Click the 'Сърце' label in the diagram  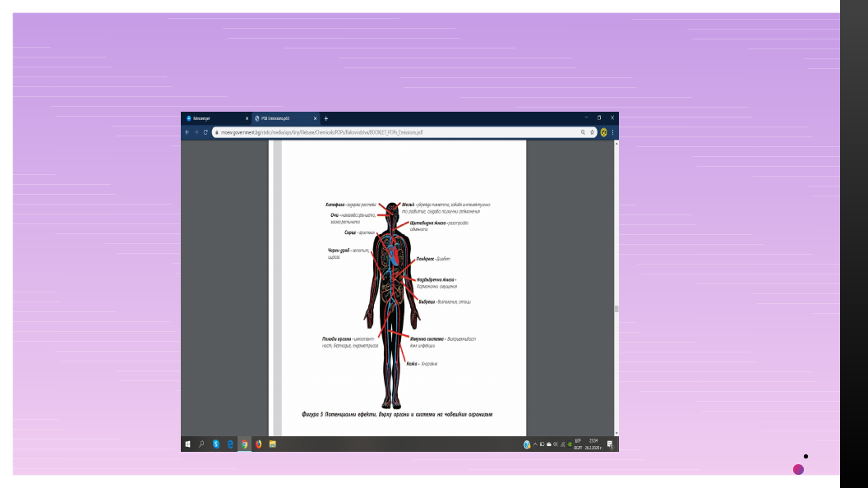tap(350, 232)
